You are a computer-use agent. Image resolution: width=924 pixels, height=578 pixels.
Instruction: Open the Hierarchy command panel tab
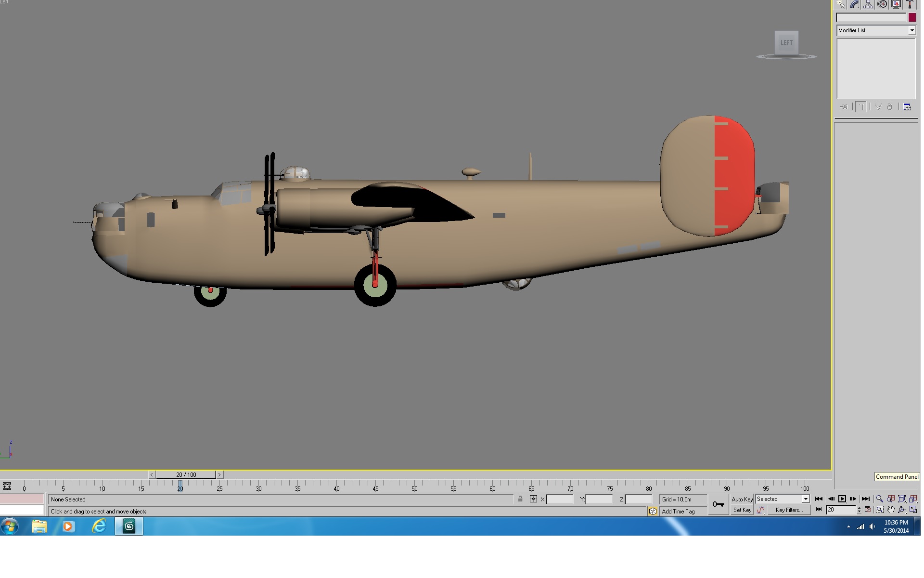(868, 5)
